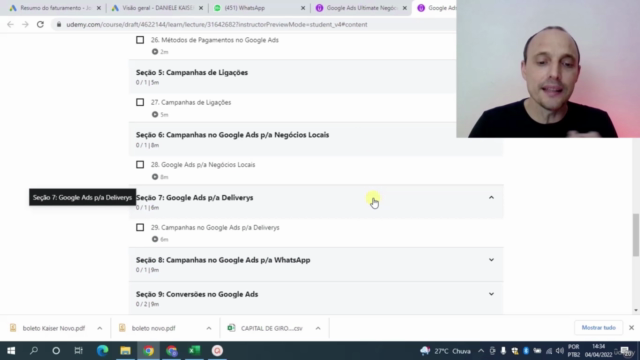Click the Mostrar tudo downloads button
The width and height of the screenshot is (640, 360).
pos(598,328)
